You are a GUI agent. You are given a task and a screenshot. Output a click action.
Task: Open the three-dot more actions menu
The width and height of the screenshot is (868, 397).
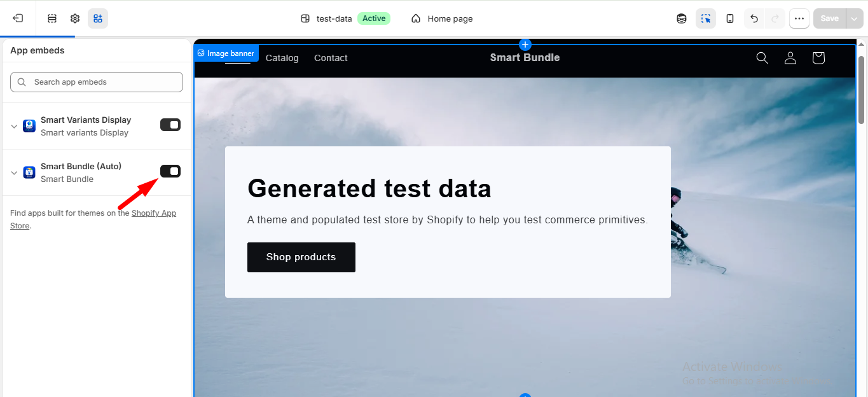click(799, 18)
